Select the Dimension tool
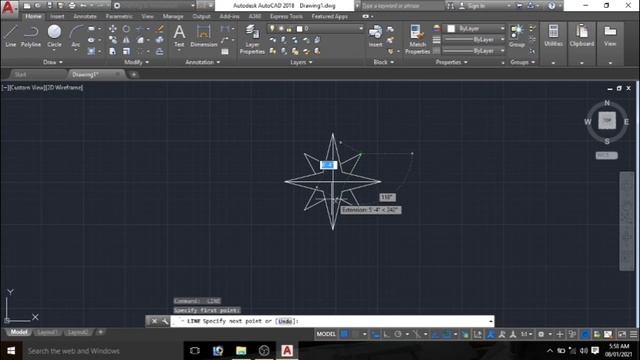 point(204,36)
